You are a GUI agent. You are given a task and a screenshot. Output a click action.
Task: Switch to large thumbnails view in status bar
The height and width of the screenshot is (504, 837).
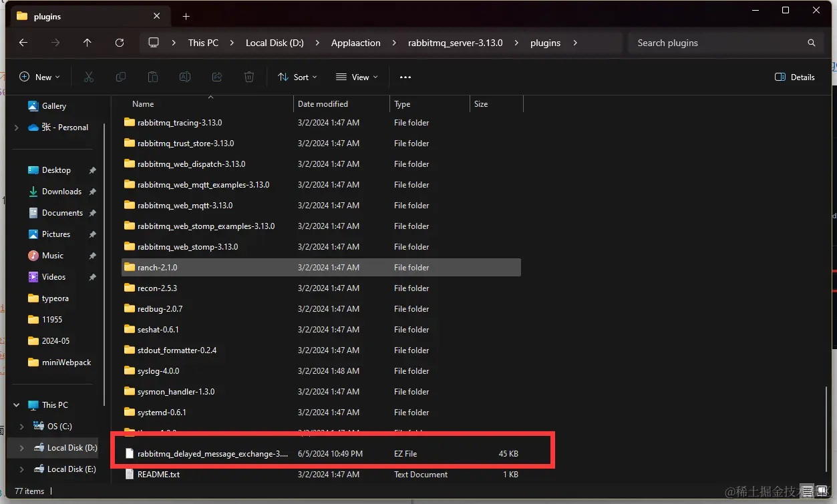(822, 491)
